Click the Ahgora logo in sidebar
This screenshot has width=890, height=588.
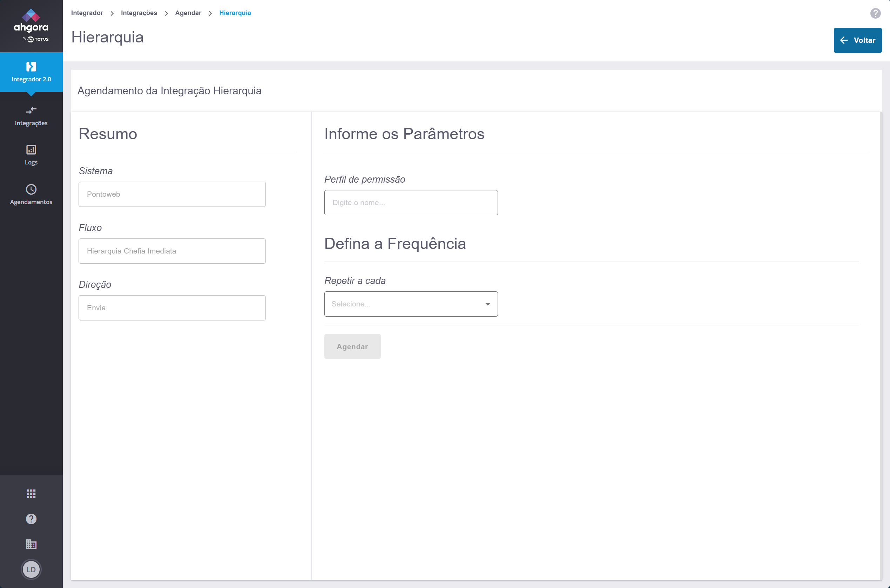pos(31,25)
